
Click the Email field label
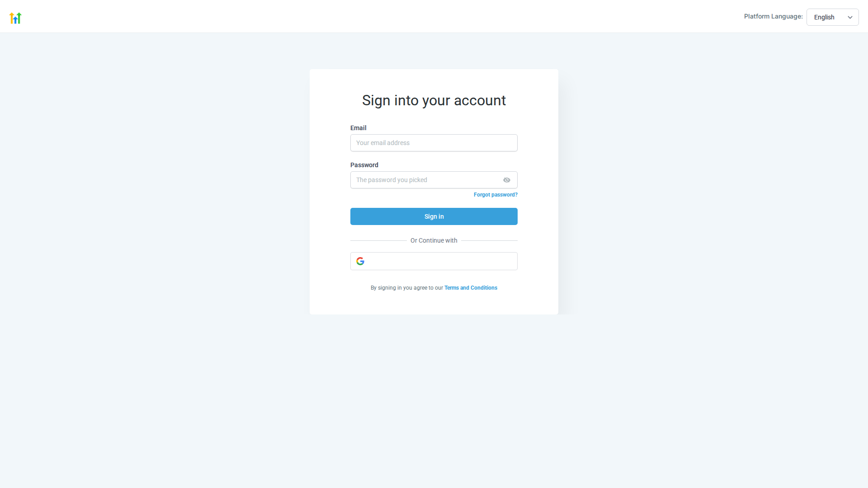pyautogui.click(x=358, y=128)
